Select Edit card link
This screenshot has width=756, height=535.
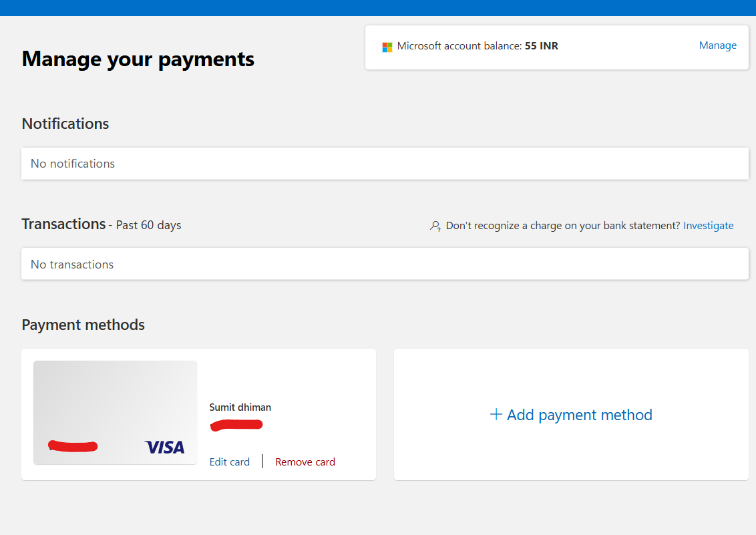[230, 462]
